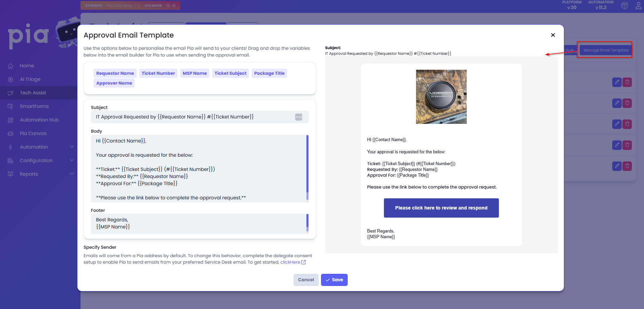Image resolution: width=644 pixels, height=309 pixels.
Task: Click the Body text area scrollbar
Action: [307, 168]
